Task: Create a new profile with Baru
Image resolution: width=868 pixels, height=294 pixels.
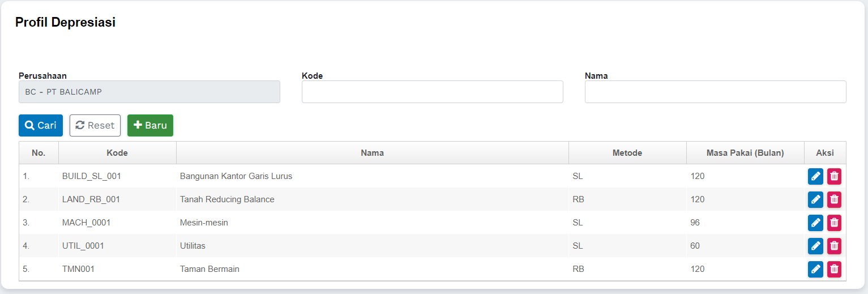Action: [150, 126]
